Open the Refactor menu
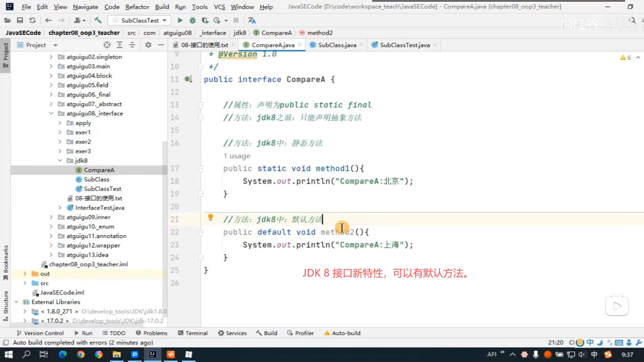The height and width of the screenshot is (362, 644). (137, 7)
